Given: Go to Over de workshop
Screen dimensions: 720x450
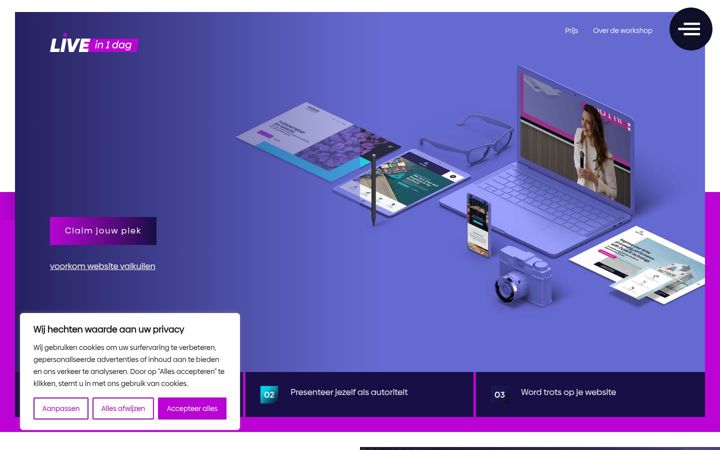Looking at the screenshot, I should (x=622, y=31).
